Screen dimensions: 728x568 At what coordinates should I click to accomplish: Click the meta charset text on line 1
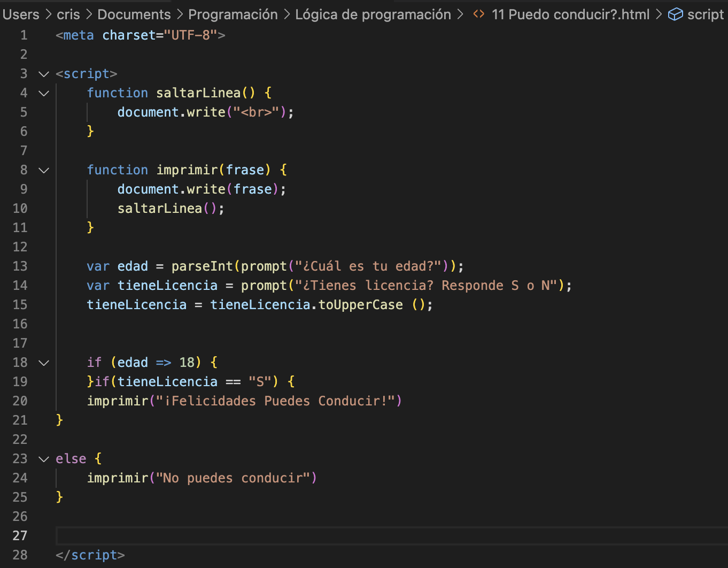click(141, 35)
